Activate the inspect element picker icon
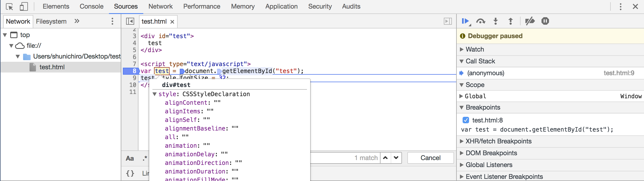The height and width of the screenshot is (181, 644). click(x=9, y=6)
